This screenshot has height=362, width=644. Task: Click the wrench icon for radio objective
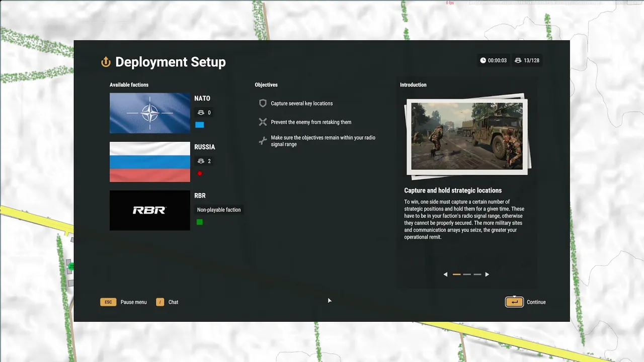click(263, 141)
